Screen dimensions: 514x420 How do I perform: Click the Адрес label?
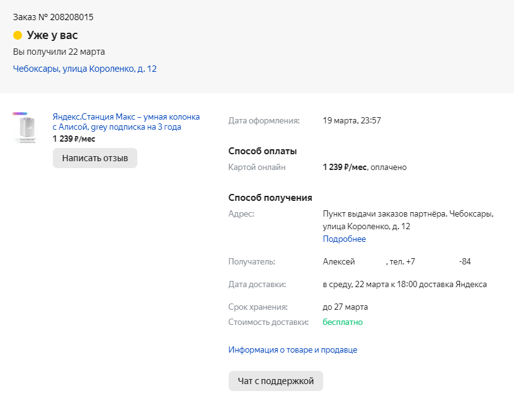pyautogui.click(x=241, y=214)
